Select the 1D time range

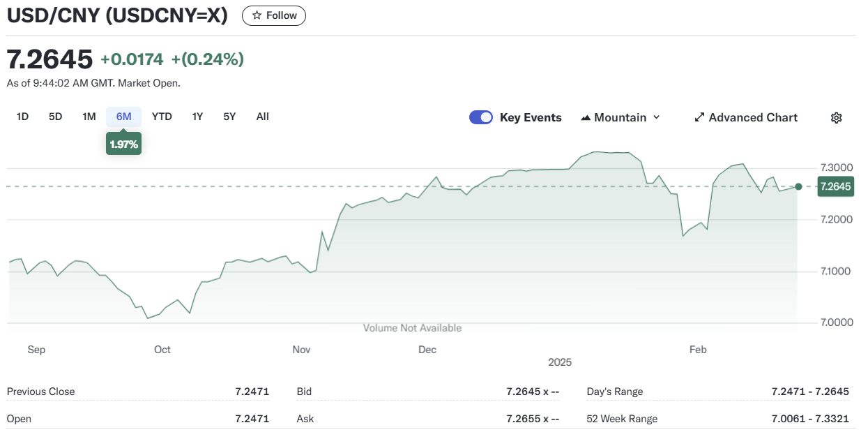pos(22,117)
